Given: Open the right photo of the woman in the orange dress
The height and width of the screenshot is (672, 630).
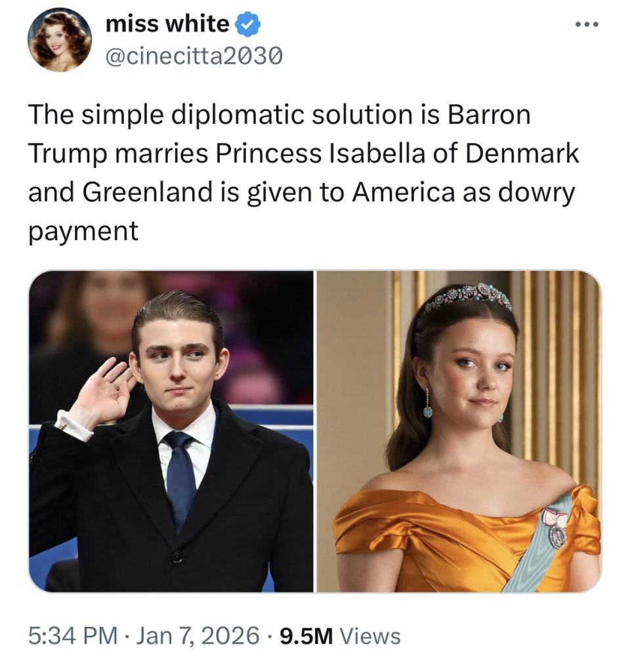Looking at the screenshot, I should pyautogui.click(x=459, y=431).
